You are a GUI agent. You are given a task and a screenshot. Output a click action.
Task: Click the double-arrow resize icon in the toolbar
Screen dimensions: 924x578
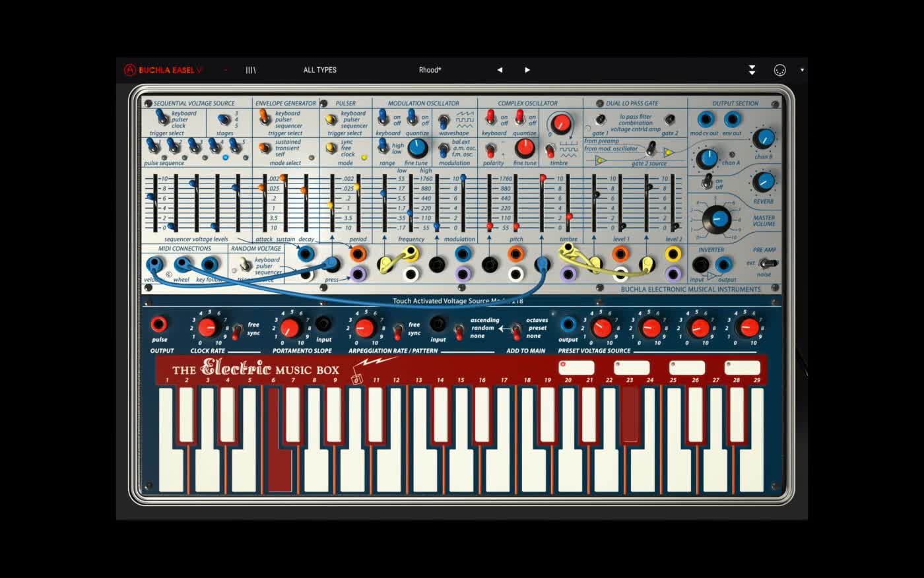click(x=752, y=69)
